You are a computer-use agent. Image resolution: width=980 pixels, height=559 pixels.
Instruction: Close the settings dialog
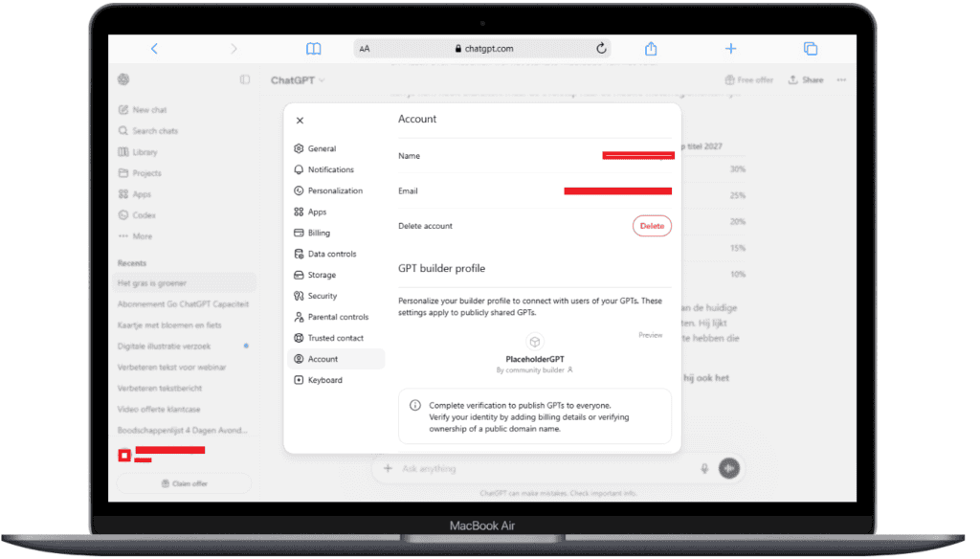coord(300,121)
